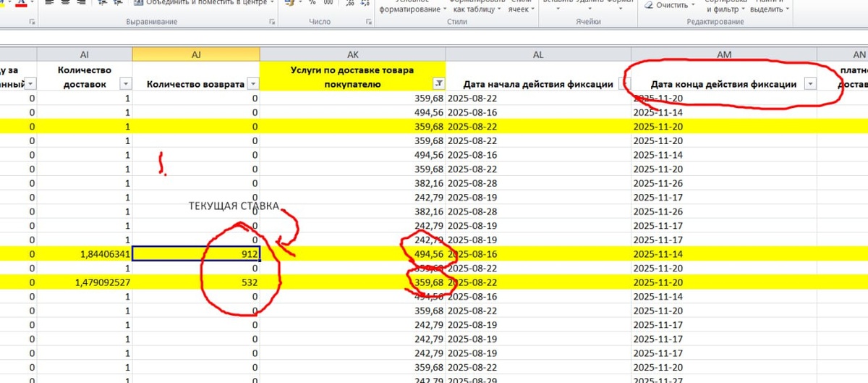The height and width of the screenshot is (383, 868).
Task: Apply the percent style icon
Action: (312, 3)
